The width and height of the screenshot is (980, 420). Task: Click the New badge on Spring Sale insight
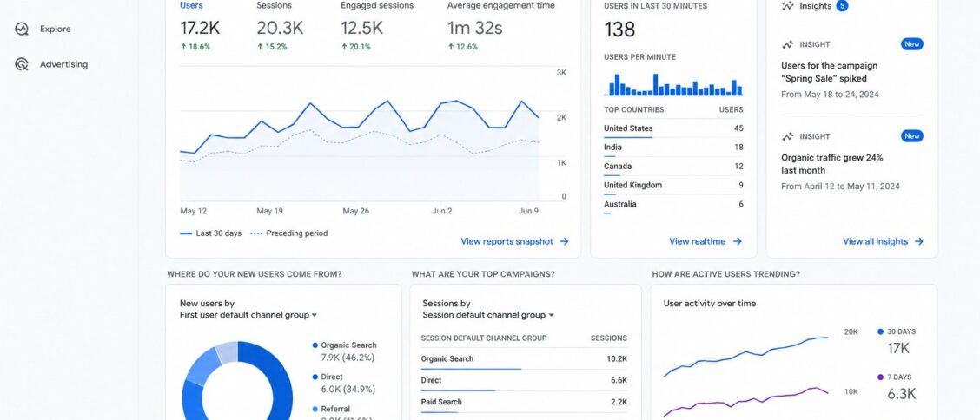[912, 44]
